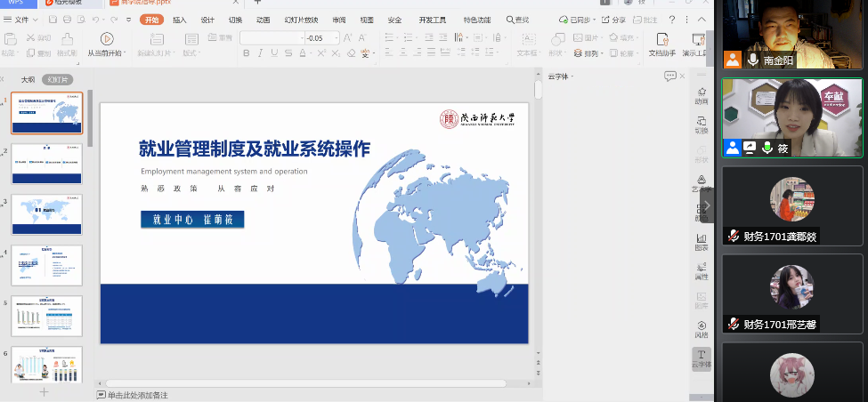
Task: Select the 云字体 cloud font sidebar icon
Action: click(x=702, y=358)
